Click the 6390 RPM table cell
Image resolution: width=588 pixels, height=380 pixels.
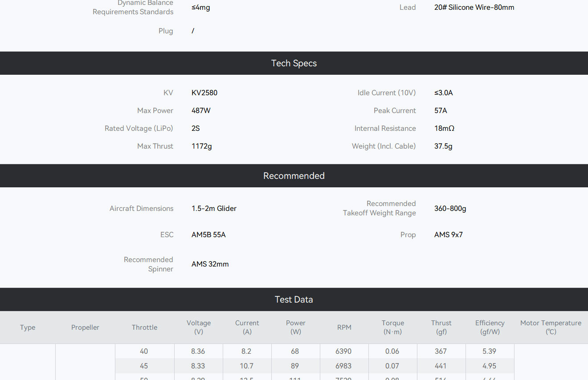[343, 351]
